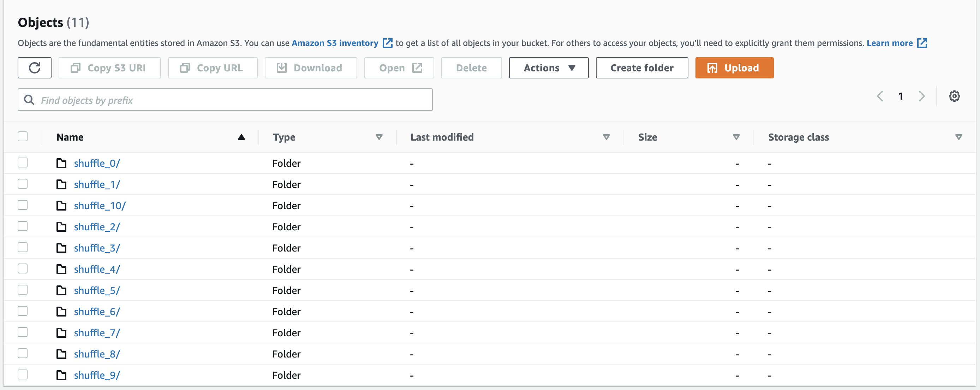Navigate to next page using arrow
This screenshot has width=980, height=390.
(922, 96)
